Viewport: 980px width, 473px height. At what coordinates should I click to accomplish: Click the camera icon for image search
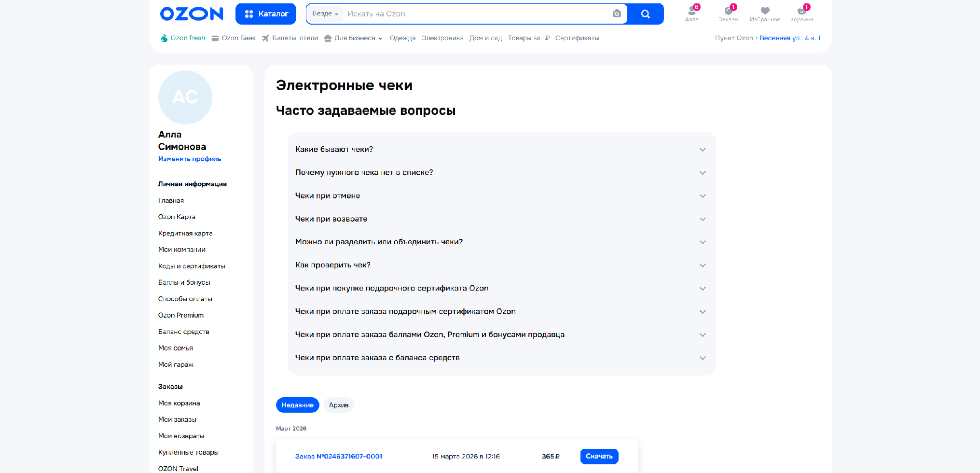[x=617, y=14]
